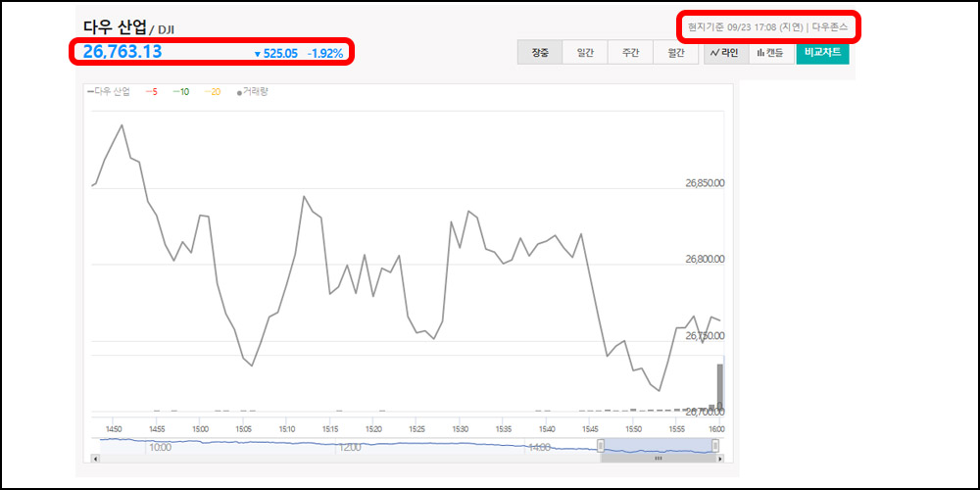The height and width of the screenshot is (490, 980).
Task: Toggle the 5 moving average legend
Action: (x=151, y=92)
